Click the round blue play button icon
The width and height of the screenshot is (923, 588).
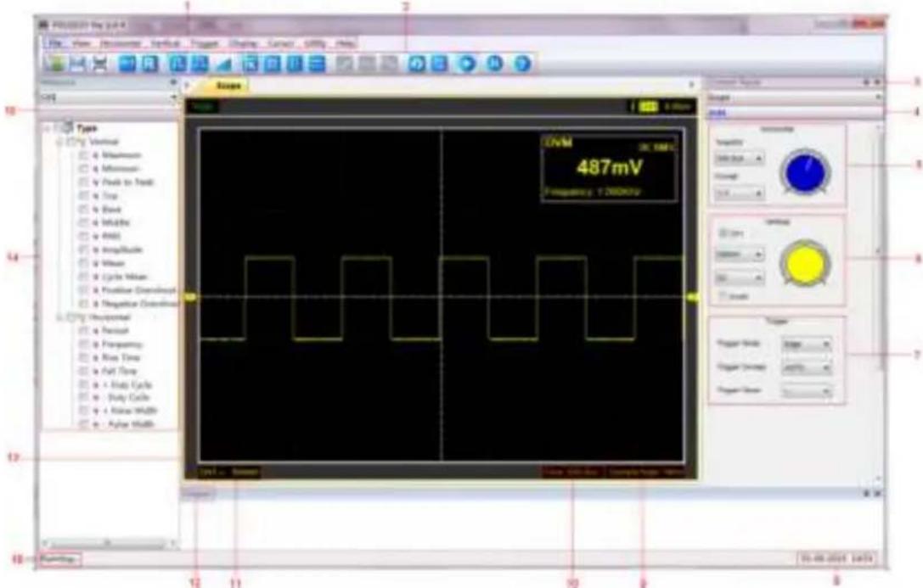(x=467, y=64)
